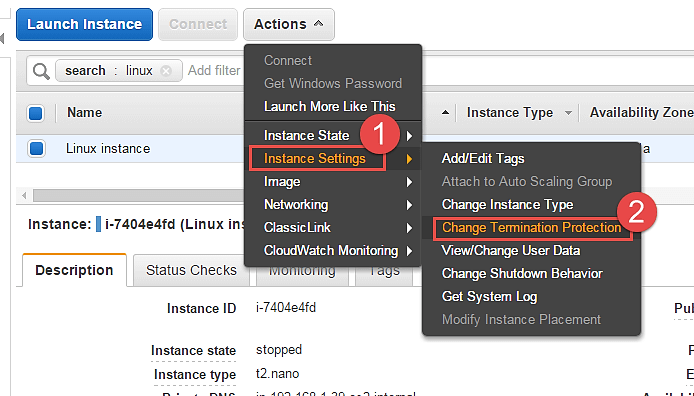Select Launch More Like This
Viewport: 694px width, 396px height.
(330, 106)
